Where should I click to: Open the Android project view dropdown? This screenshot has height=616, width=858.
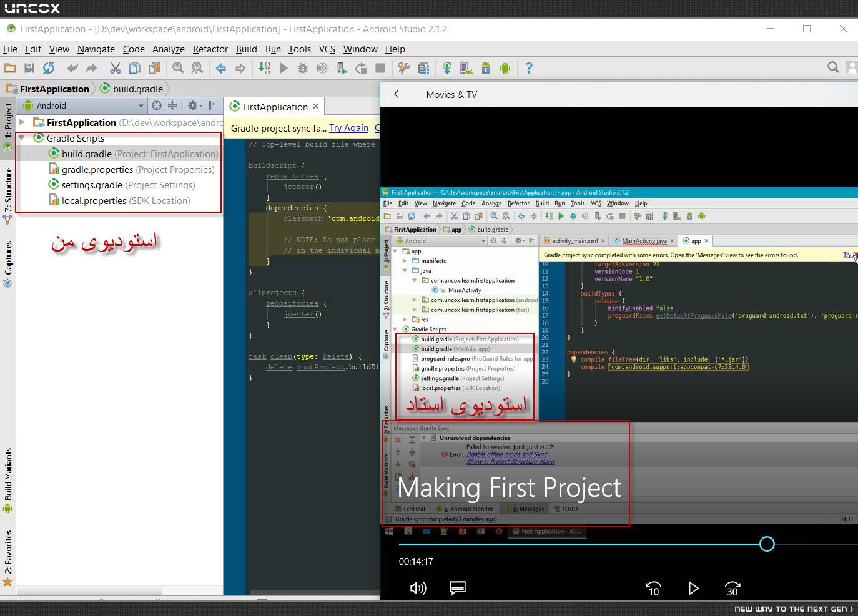[x=84, y=105]
